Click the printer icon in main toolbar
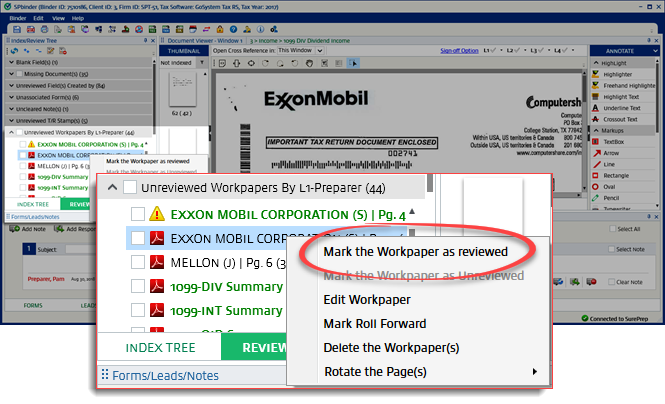 tap(44, 29)
